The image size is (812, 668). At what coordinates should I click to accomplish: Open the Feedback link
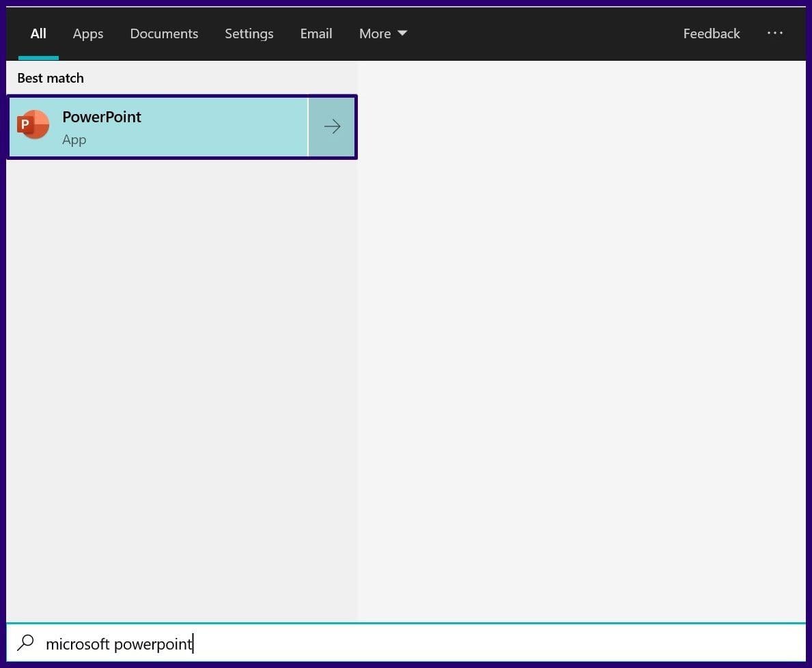[712, 33]
